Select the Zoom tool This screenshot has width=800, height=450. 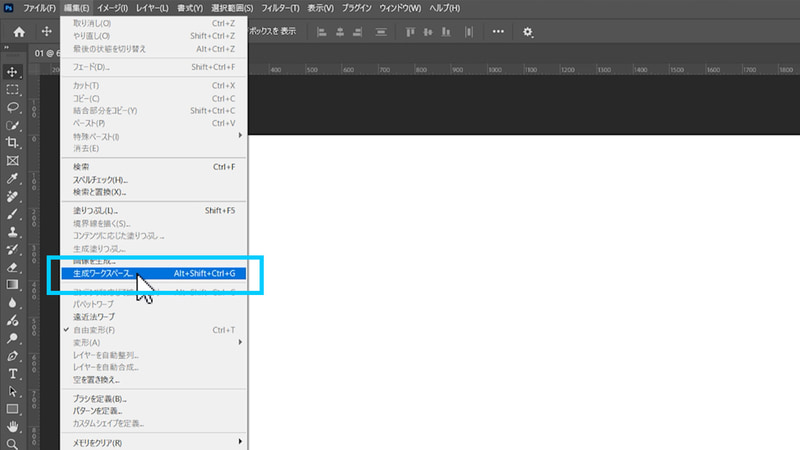click(x=12, y=444)
